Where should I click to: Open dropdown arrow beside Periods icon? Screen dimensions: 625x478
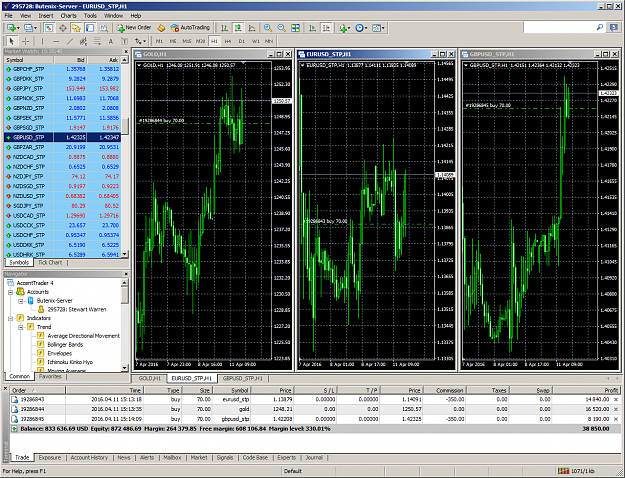point(366,28)
